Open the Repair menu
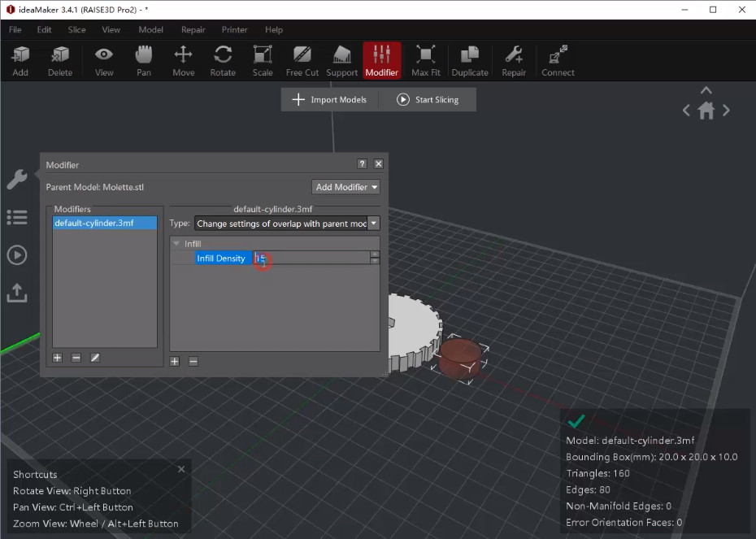The height and width of the screenshot is (539, 756). [x=193, y=30]
